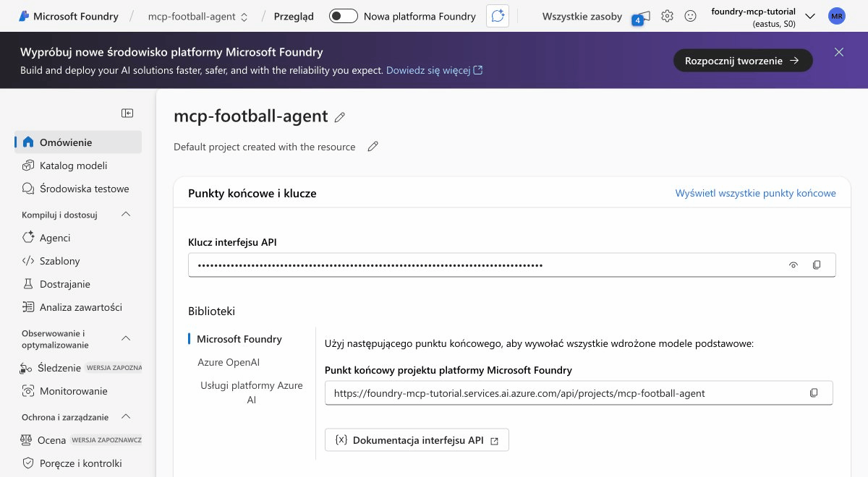
Task: Reveal the hidden API key with eye toggle
Action: [x=793, y=265]
